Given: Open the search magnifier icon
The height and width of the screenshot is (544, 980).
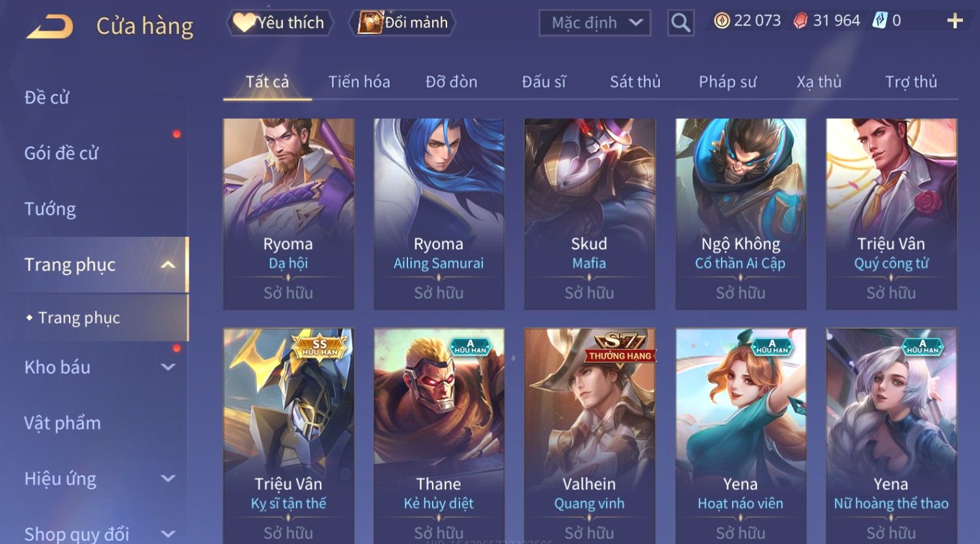Looking at the screenshot, I should pyautogui.click(x=681, y=23).
